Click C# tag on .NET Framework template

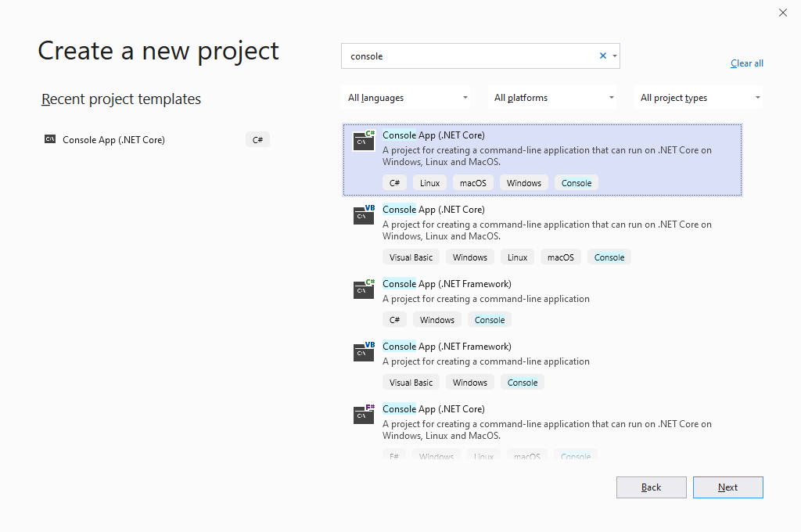coord(394,320)
